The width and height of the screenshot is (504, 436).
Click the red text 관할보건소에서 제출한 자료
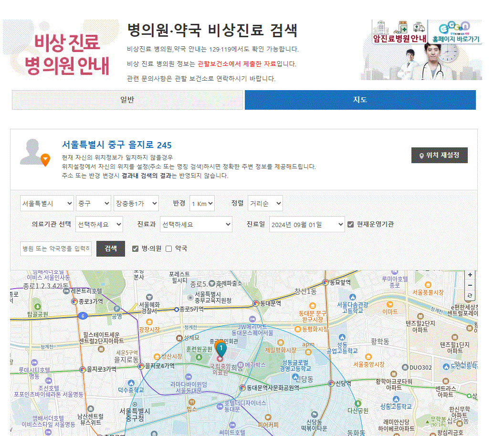pyautogui.click(x=237, y=64)
